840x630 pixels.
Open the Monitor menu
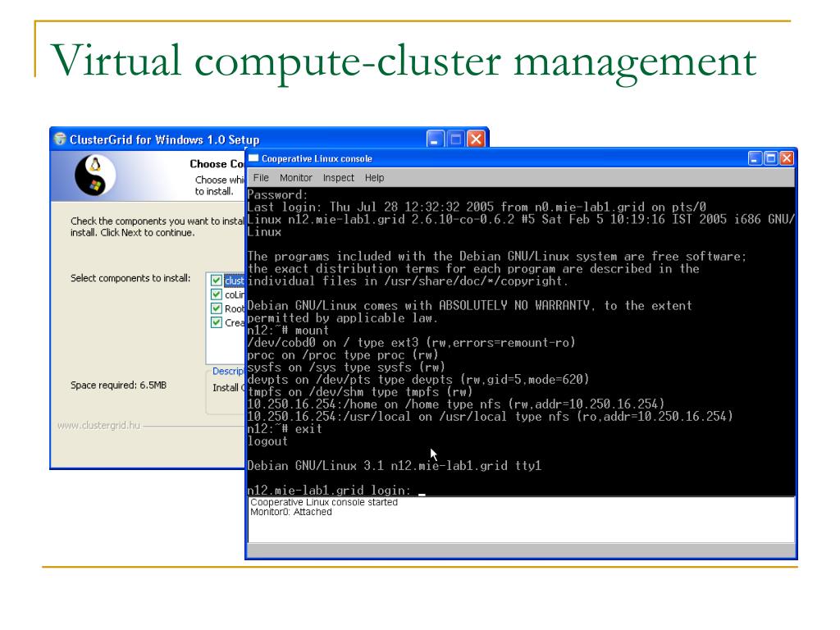[295, 178]
